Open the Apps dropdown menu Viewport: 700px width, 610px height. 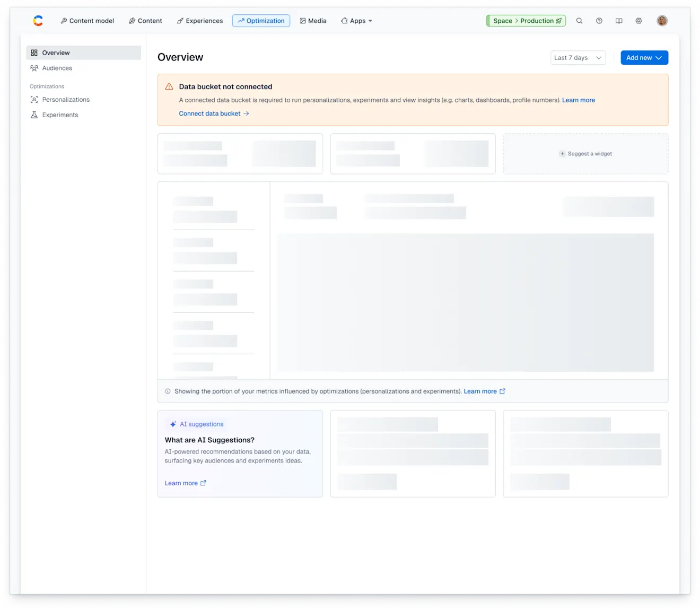point(356,21)
